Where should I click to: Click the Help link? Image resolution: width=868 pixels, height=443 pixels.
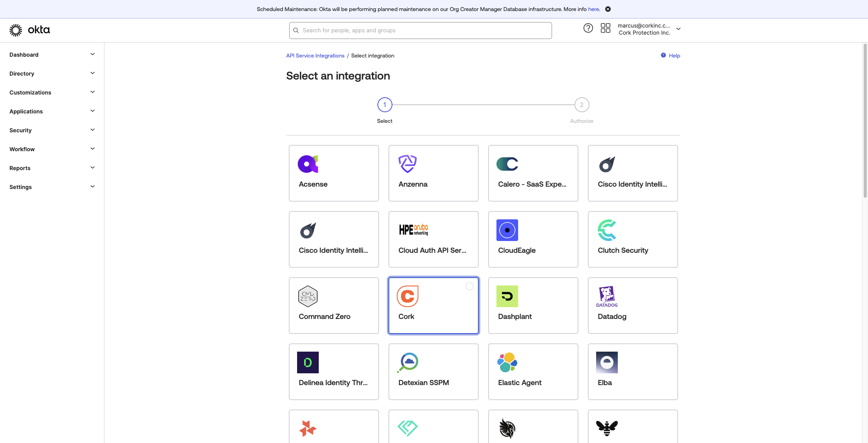[671, 56]
